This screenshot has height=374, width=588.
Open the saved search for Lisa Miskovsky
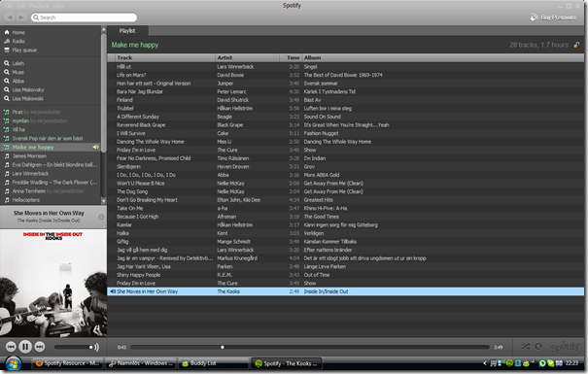coord(28,90)
